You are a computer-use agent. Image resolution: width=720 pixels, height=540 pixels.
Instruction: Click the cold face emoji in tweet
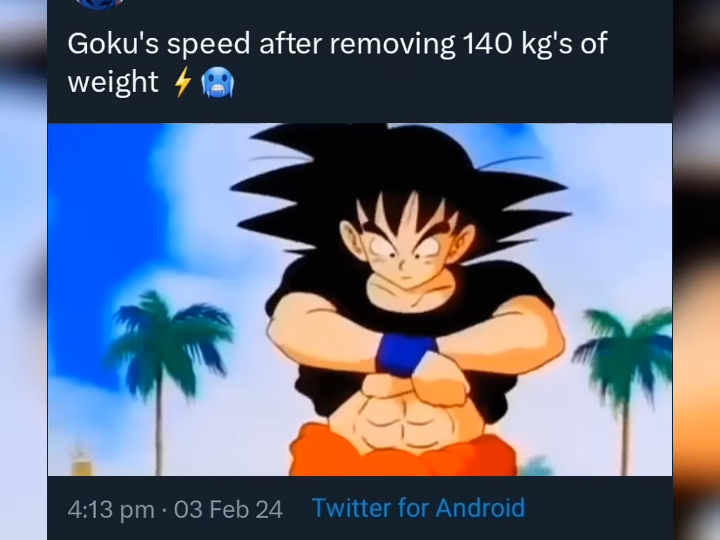click(x=218, y=82)
